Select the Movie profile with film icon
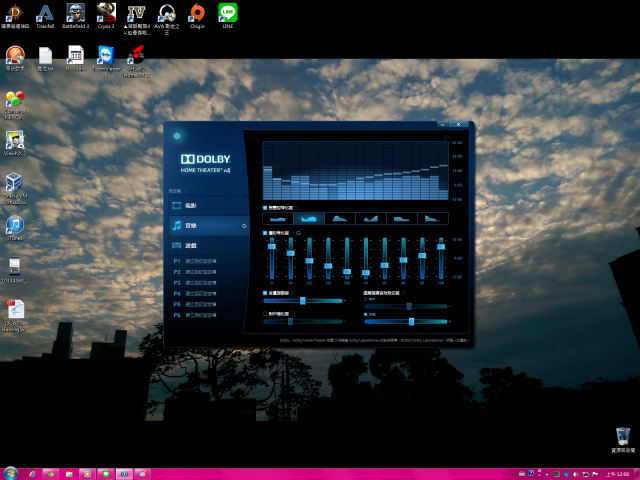The width and height of the screenshot is (640, 480). coord(209,206)
